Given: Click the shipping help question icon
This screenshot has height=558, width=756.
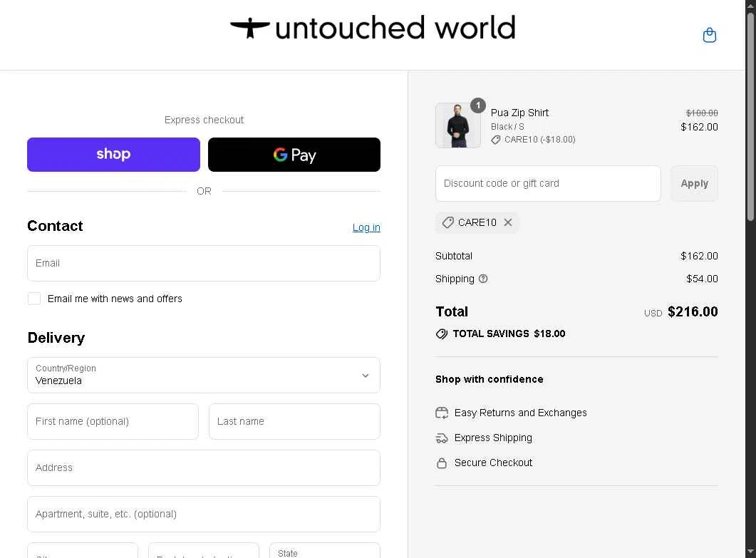Looking at the screenshot, I should pyautogui.click(x=483, y=279).
